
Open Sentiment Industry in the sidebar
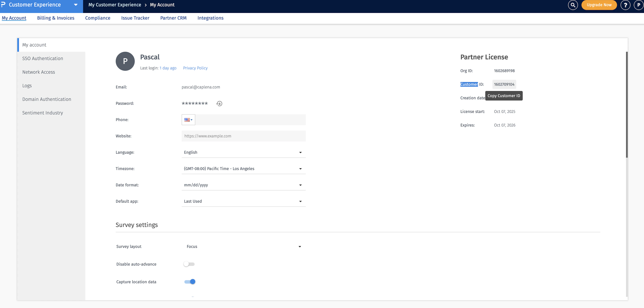tap(51, 113)
